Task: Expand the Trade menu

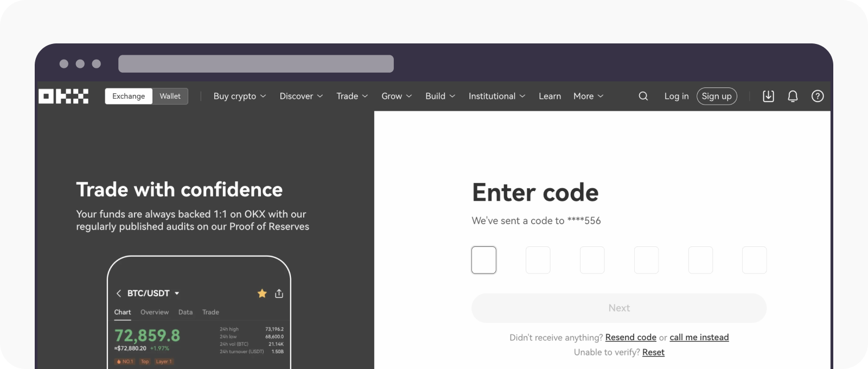Action: tap(352, 96)
